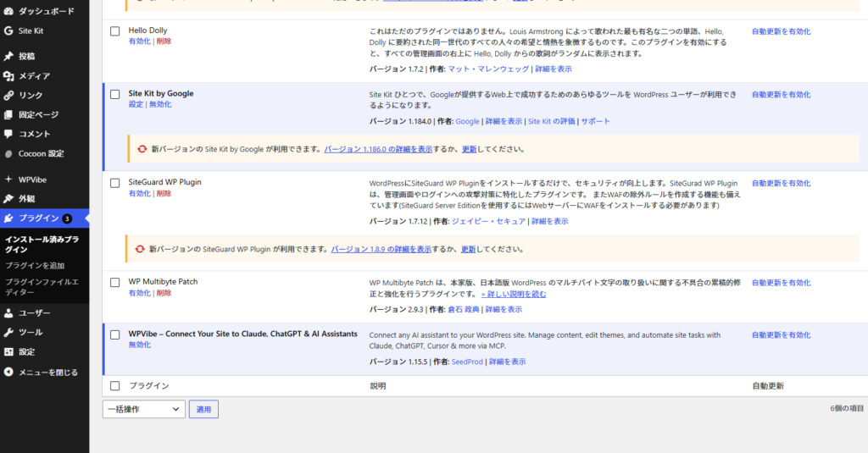Image resolution: width=868 pixels, height=453 pixels.
Task: Click the settings icon beside 設定
Action: point(8,351)
